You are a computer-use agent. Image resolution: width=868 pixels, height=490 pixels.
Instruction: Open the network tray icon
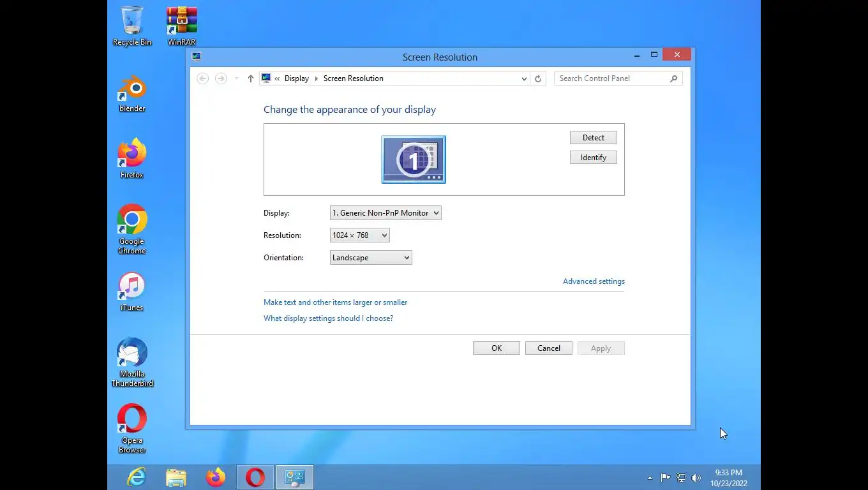(x=681, y=477)
